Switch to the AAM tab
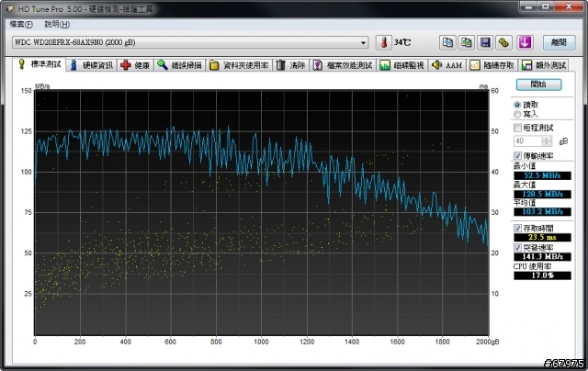This screenshot has width=588, height=371. point(447,65)
